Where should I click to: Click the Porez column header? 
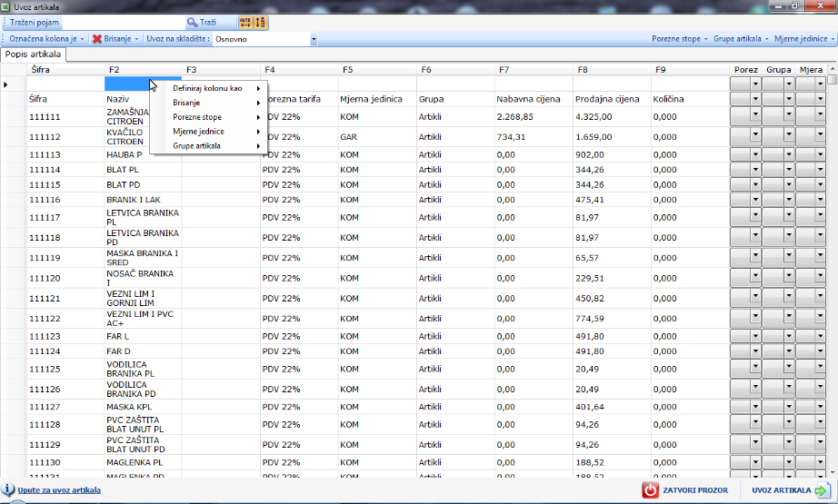[x=745, y=69]
